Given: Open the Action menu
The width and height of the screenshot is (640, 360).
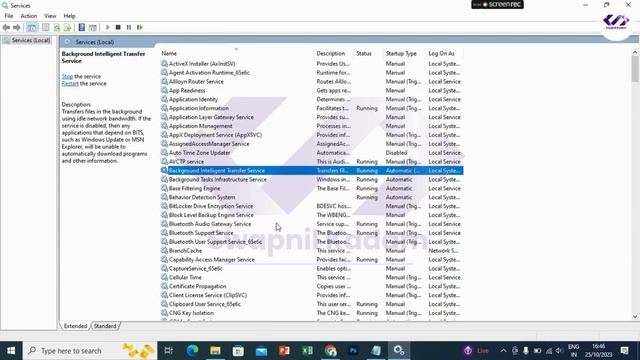Looking at the screenshot, I should click(x=29, y=16).
